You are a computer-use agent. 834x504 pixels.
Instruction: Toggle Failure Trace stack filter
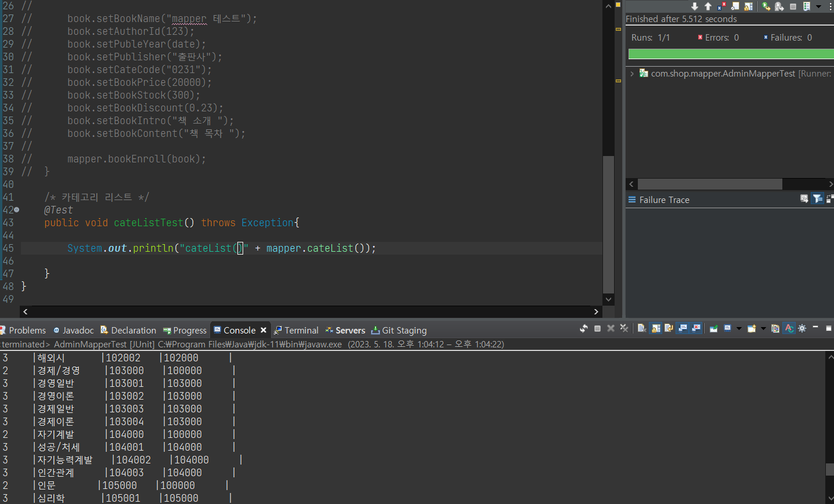pos(817,199)
